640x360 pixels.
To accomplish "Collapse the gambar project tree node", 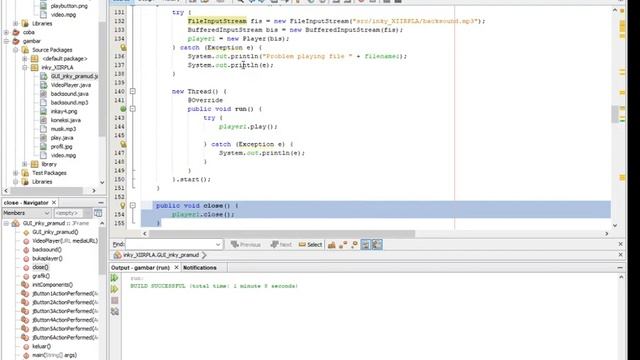I will tap(6, 41).
